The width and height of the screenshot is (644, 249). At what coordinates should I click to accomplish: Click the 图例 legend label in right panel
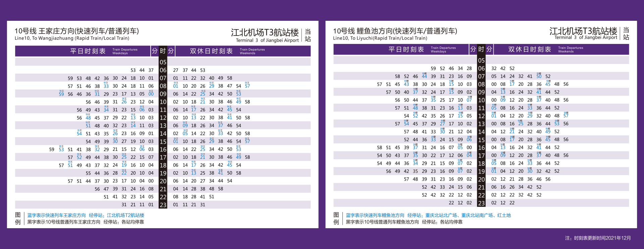click(x=336, y=219)
